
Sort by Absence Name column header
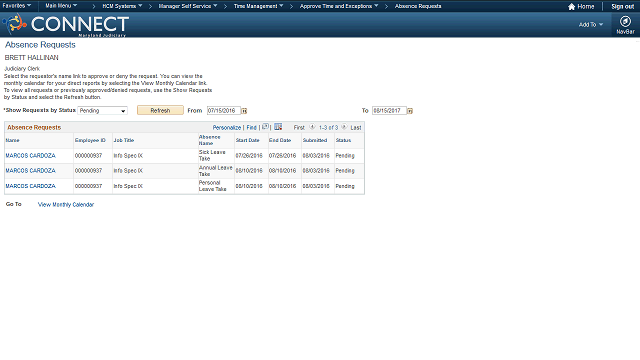coord(209,140)
